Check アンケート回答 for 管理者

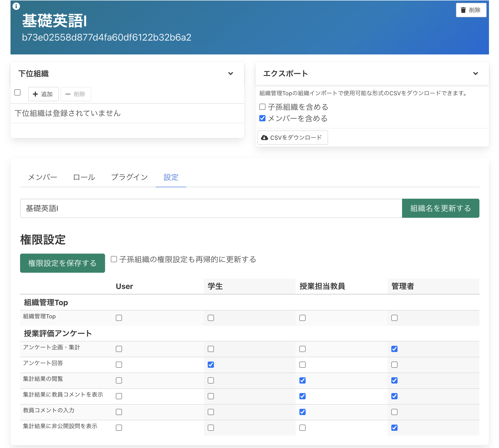click(x=394, y=365)
